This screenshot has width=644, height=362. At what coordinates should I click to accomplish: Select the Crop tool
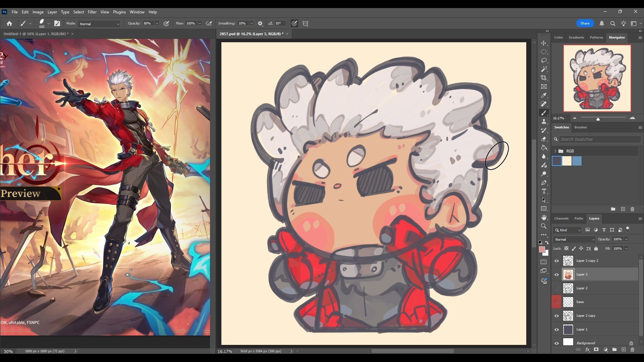click(544, 78)
